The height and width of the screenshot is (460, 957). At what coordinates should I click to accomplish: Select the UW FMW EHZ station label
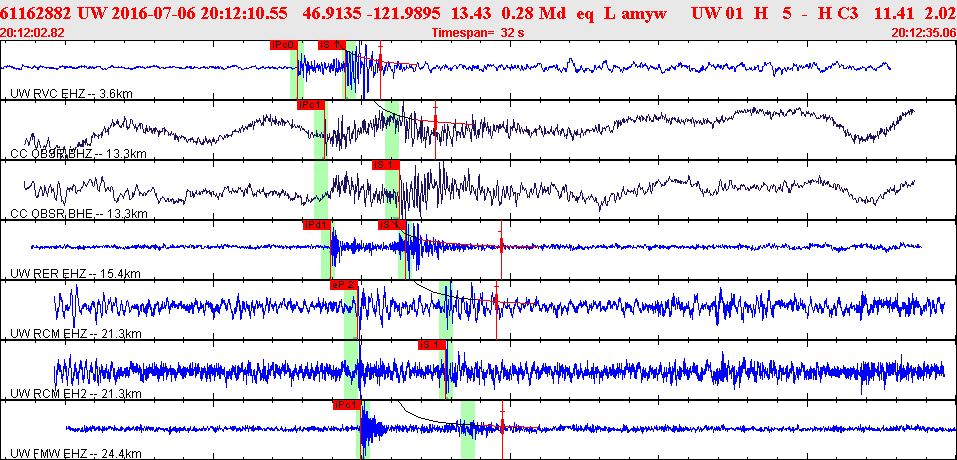pos(76,453)
